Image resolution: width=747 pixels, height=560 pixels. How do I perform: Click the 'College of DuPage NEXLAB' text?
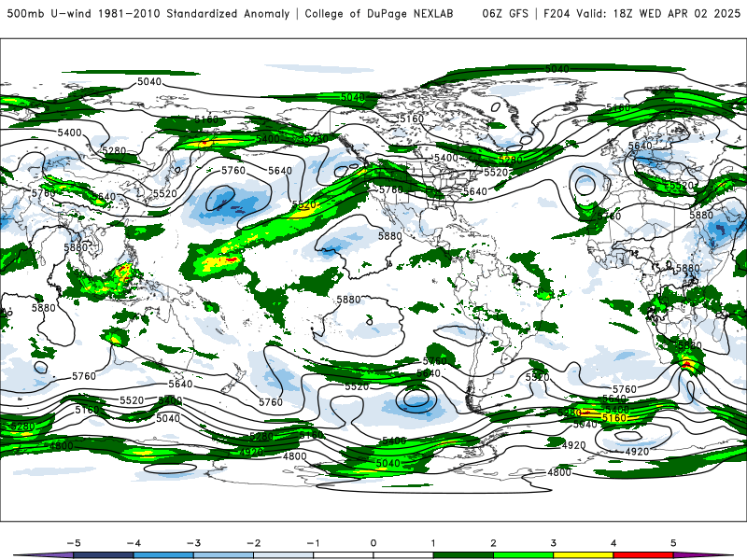coord(379,13)
